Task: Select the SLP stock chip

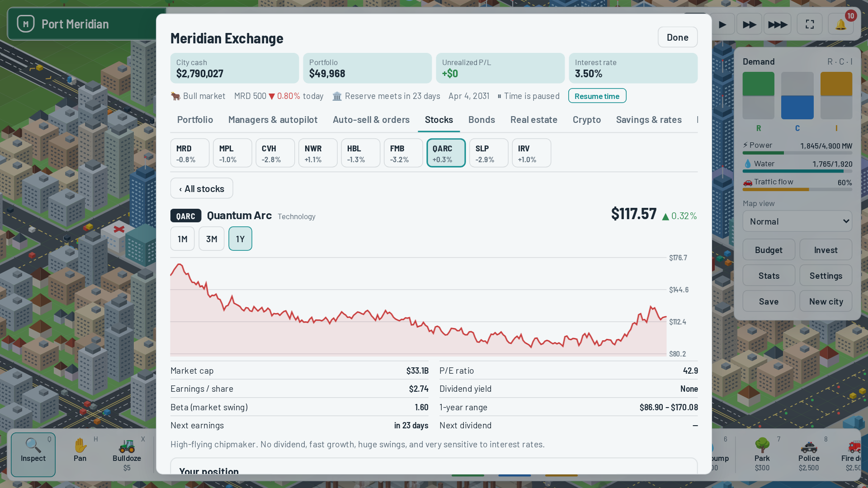Action: click(x=489, y=153)
